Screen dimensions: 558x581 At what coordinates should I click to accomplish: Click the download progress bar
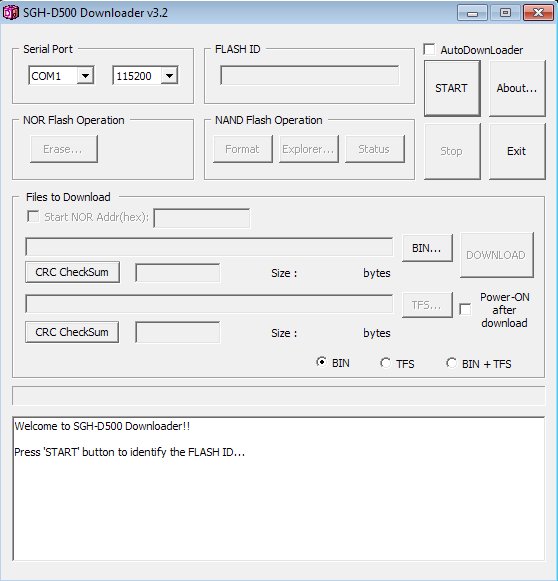coord(279,395)
